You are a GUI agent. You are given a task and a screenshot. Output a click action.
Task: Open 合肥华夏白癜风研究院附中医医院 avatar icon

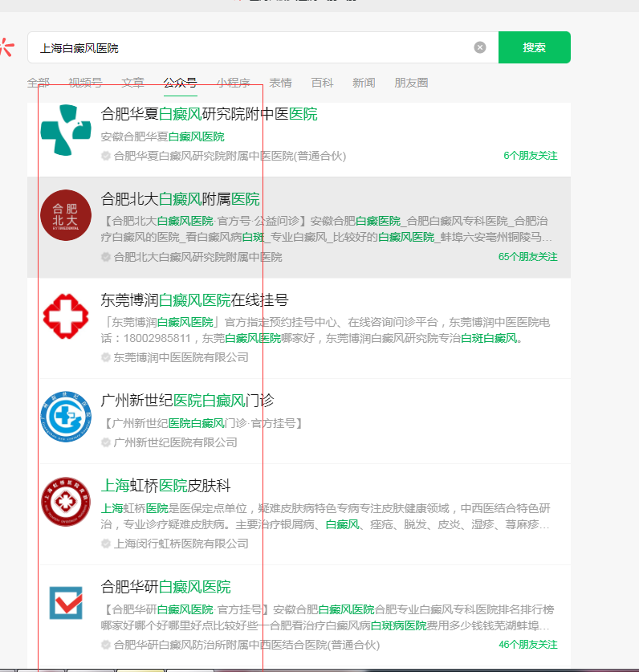pos(66,130)
